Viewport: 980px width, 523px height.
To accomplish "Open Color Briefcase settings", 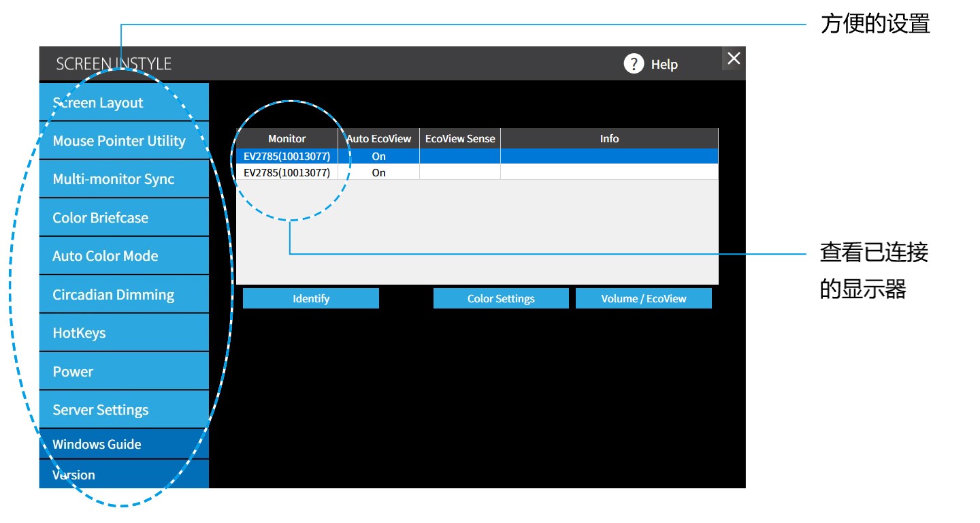I will [x=124, y=217].
